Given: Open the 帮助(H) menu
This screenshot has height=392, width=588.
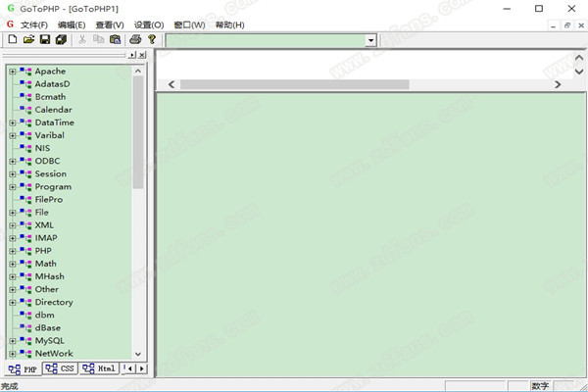Looking at the screenshot, I should point(230,24).
